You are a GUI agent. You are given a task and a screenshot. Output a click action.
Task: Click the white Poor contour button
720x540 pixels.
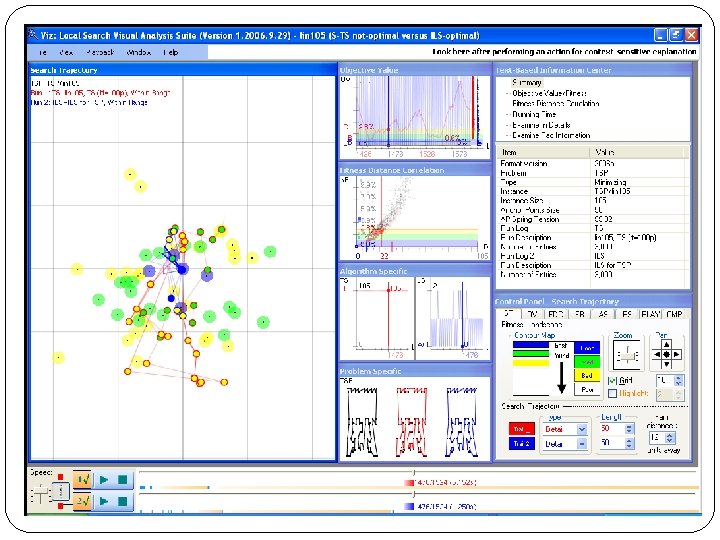pyautogui.click(x=587, y=389)
